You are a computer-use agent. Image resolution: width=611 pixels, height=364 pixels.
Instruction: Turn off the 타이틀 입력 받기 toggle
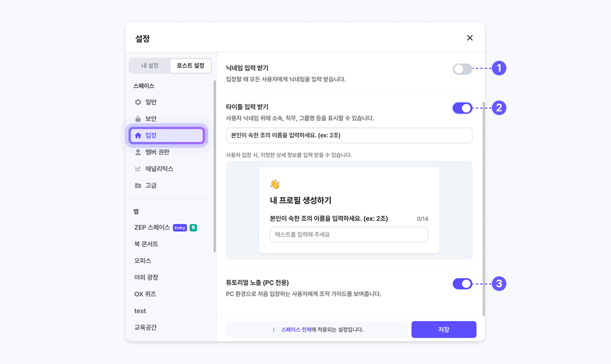[x=462, y=108]
